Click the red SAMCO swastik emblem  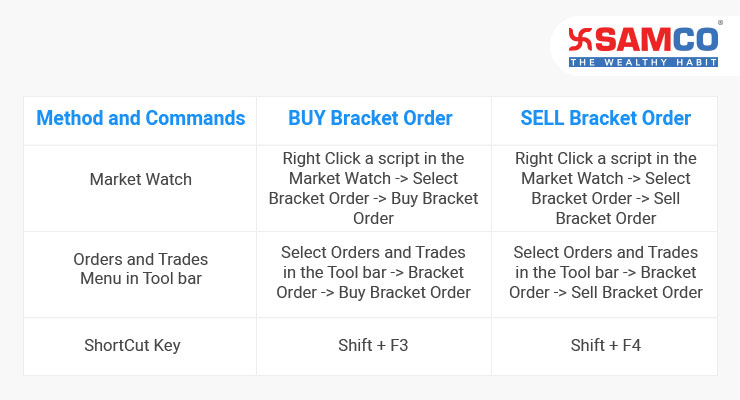pyautogui.click(x=580, y=40)
